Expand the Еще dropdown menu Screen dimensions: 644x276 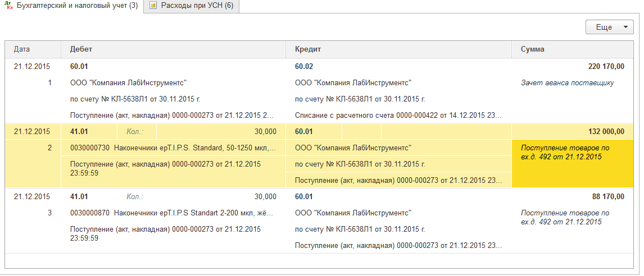point(609,27)
